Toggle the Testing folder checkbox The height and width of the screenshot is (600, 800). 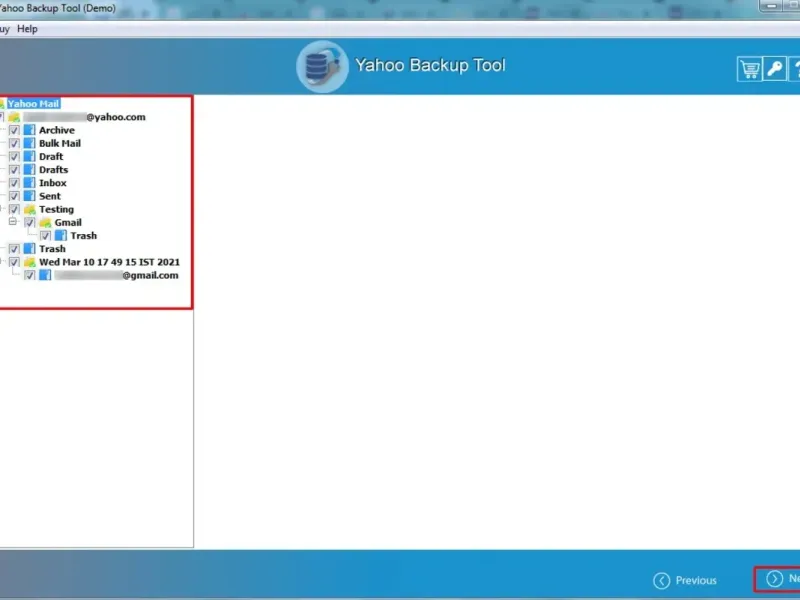click(x=14, y=210)
